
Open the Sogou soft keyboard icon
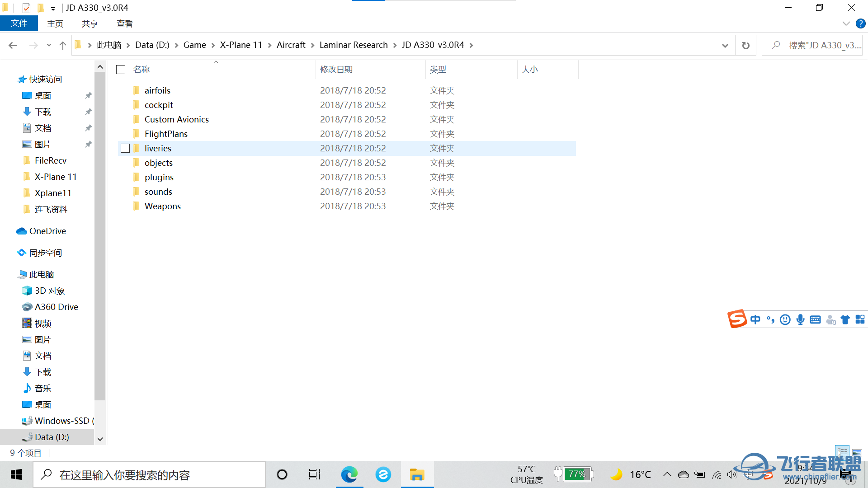click(815, 320)
